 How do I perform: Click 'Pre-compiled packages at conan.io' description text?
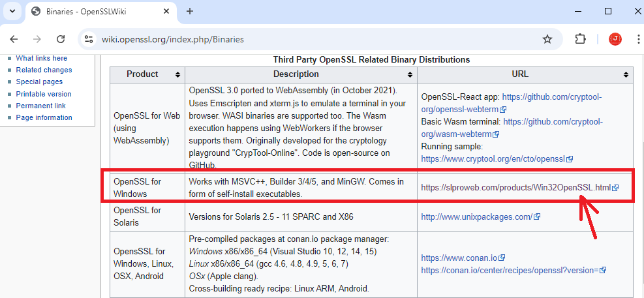[x=289, y=239]
